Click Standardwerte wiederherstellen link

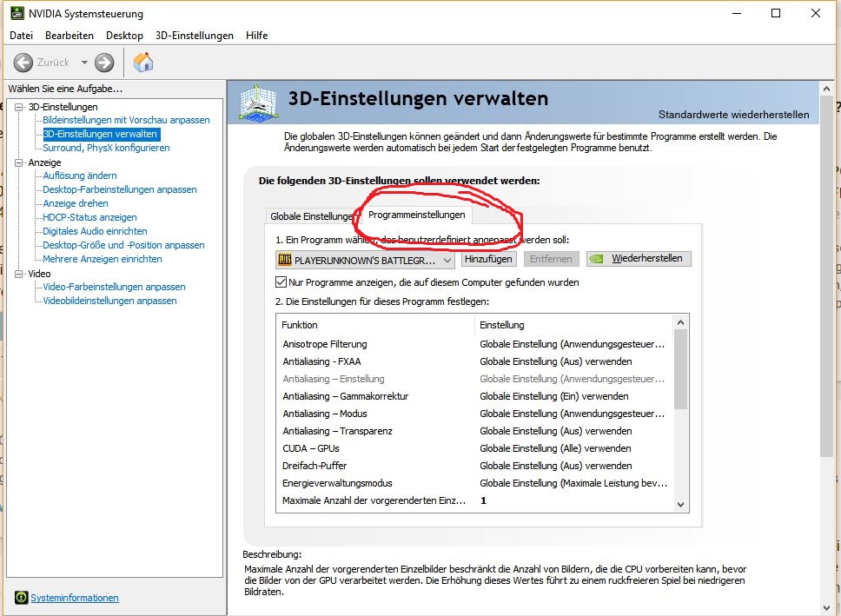point(733,115)
